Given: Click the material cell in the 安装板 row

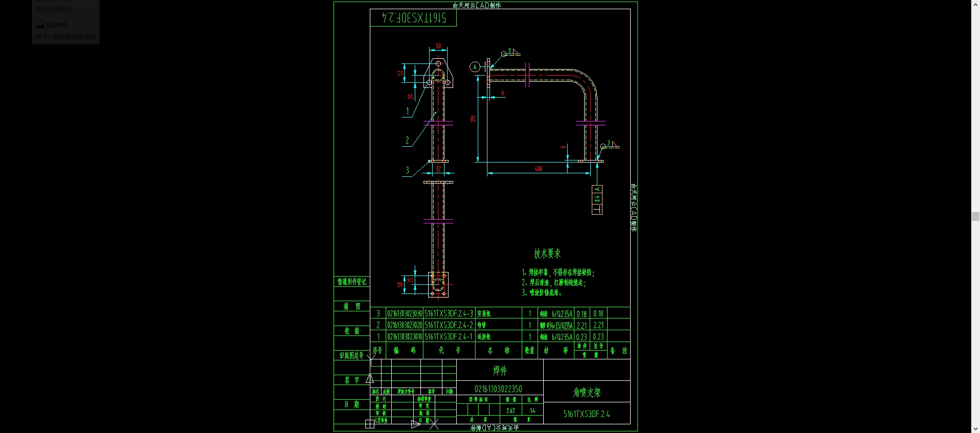Looking at the screenshot, I should (x=556, y=313).
